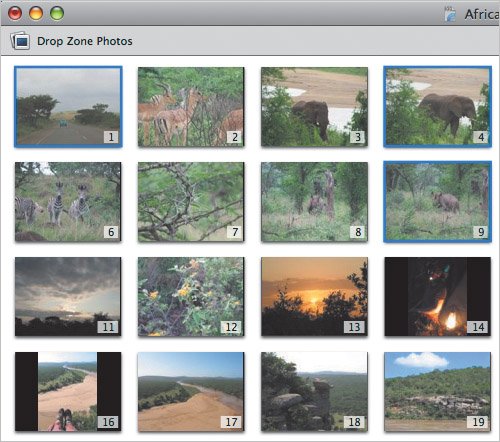Choose rock outcrop photo 18
Image resolution: width=500 pixels, height=442 pixels.
pos(314,392)
